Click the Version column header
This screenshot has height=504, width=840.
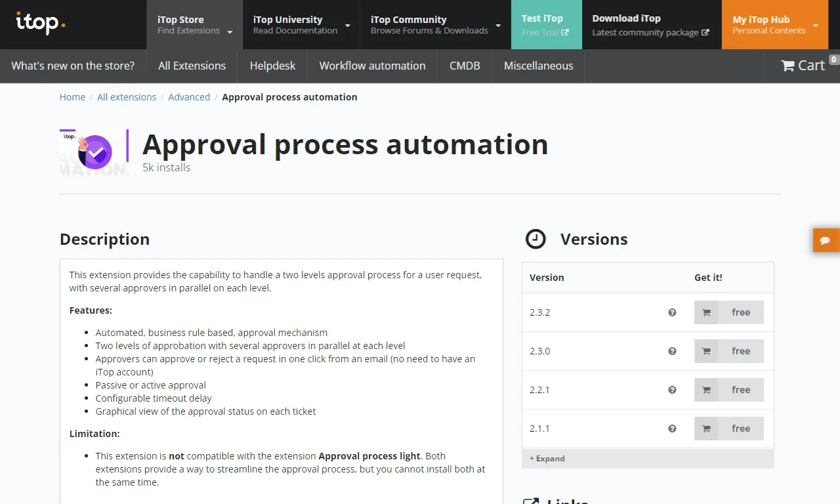(547, 278)
